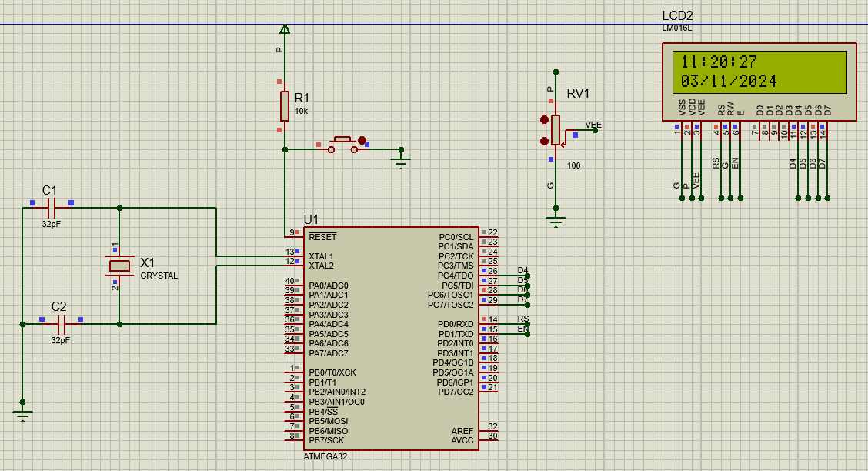Click pin number 9 at RESET
The width and height of the screenshot is (868, 471).
(292, 232)
